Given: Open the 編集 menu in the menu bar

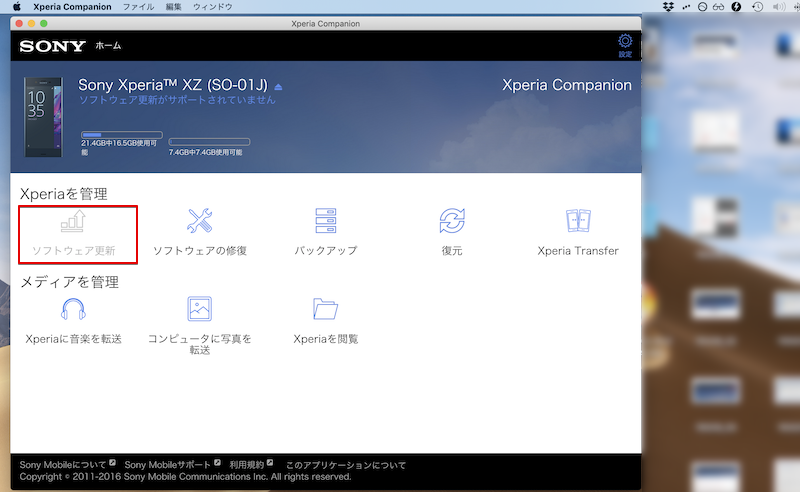Looking at the screenshot, I should [174, 7].
